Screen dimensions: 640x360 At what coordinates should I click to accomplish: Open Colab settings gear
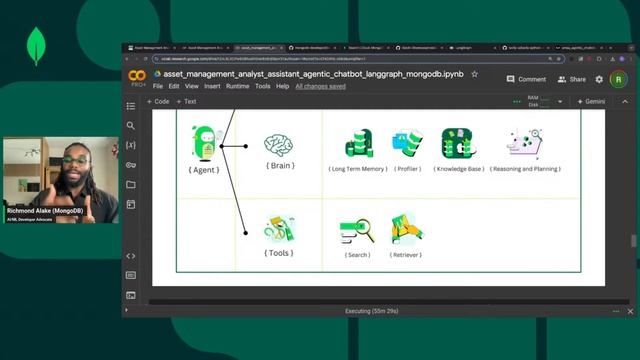599,79
